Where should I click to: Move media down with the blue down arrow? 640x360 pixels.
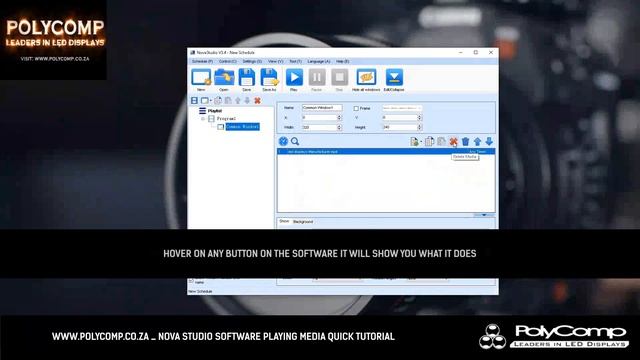[x=489, y=142]
